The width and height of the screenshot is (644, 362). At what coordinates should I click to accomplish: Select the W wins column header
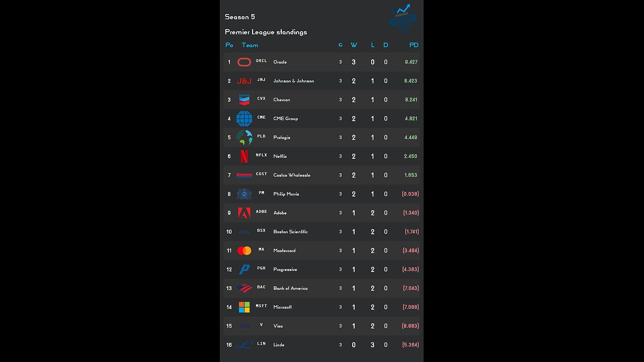(354, 45)
